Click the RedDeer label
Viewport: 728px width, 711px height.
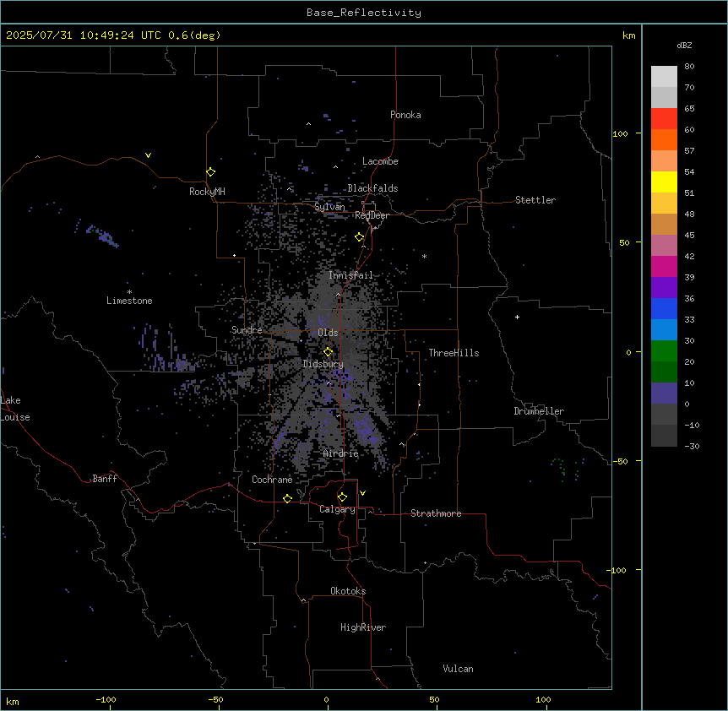pyautogui.click(x=372, y=215)
